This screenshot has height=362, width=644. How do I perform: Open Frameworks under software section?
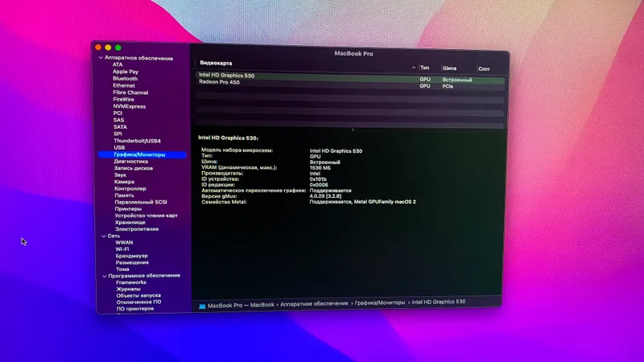tap(131, 282)
